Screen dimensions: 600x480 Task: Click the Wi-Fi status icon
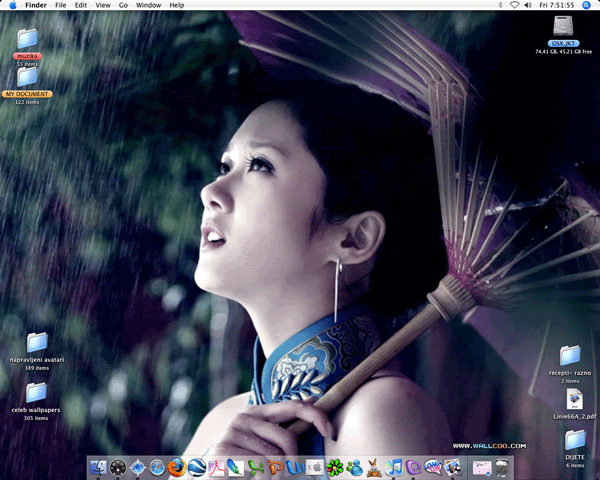513,5
